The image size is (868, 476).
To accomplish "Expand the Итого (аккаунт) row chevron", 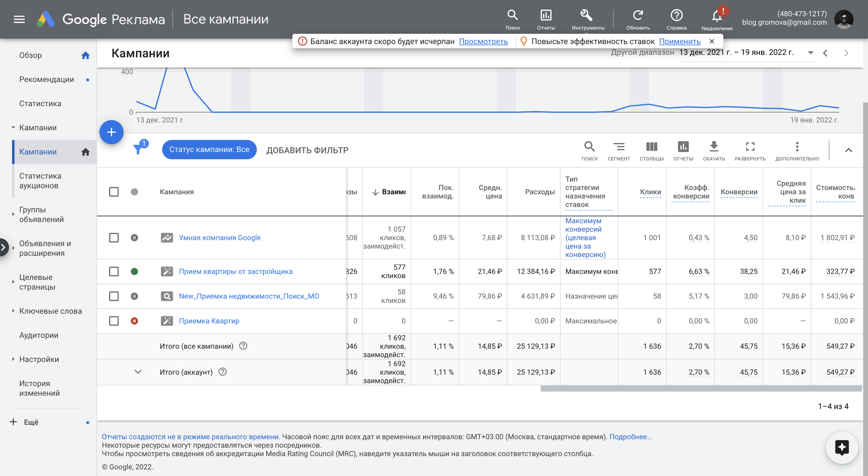I will tap(138, 372).
